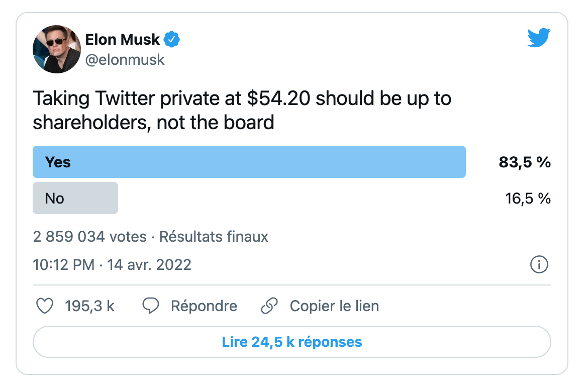Click the 10:12 PM timestamp
Image resolution: width=588 pixels, height=388 pixels.
point(64,265)
